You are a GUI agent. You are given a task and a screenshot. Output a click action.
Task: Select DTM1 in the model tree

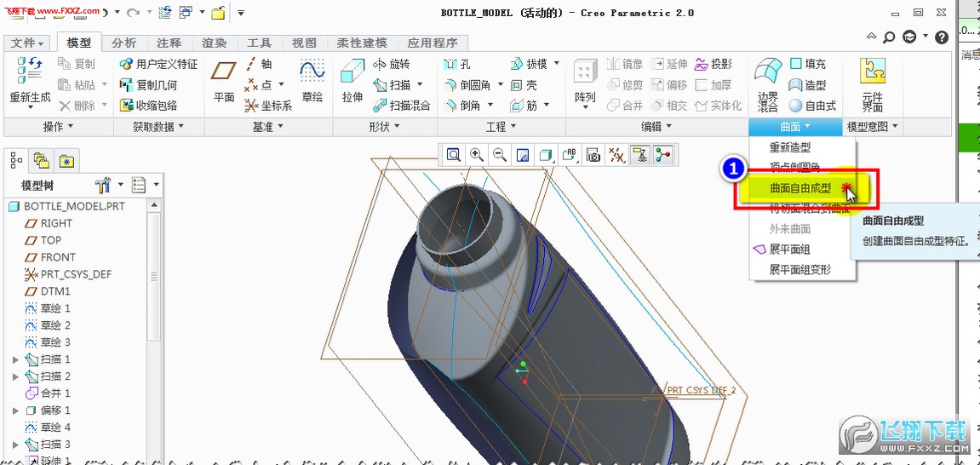55,291
